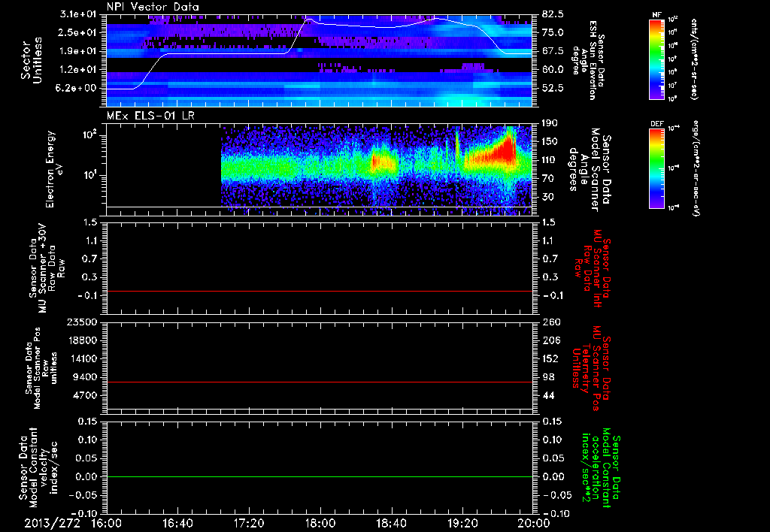Click the green line in velocity panel
The image size is (770, 532).
pos(319,476)
